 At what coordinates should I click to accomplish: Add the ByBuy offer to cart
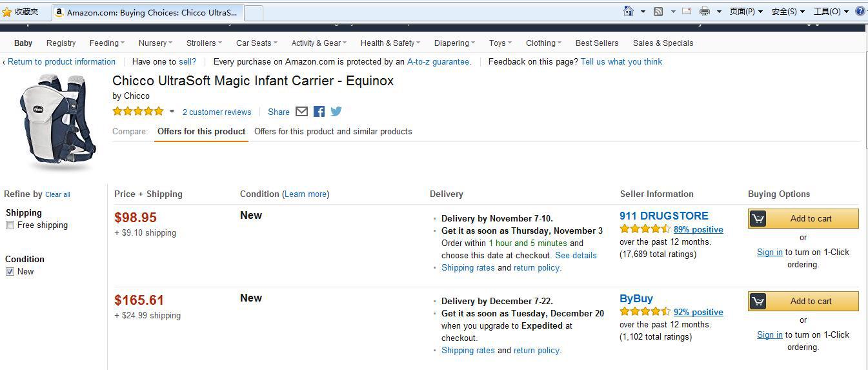click(803, 302)
